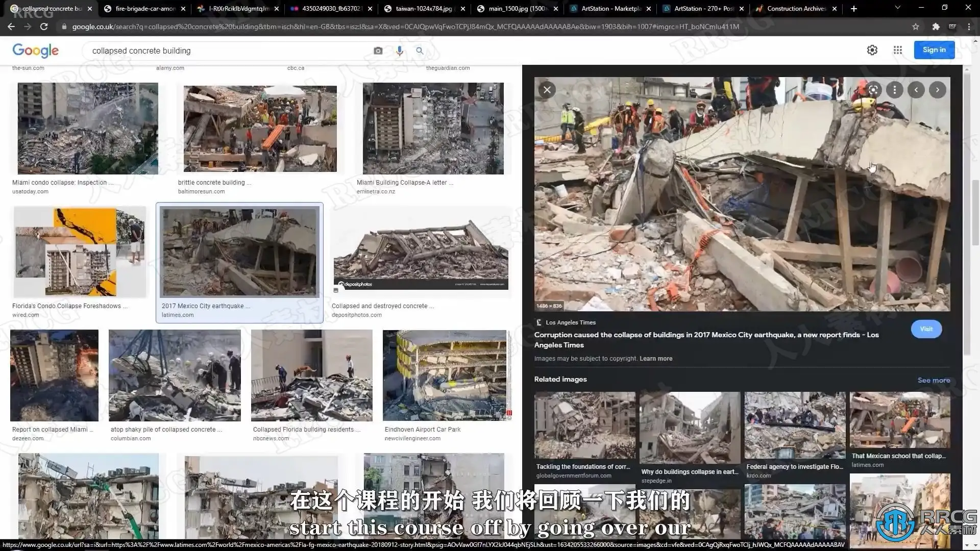Close the image preview panel
Screen dimensions: 980x551
tap(547, 90)
